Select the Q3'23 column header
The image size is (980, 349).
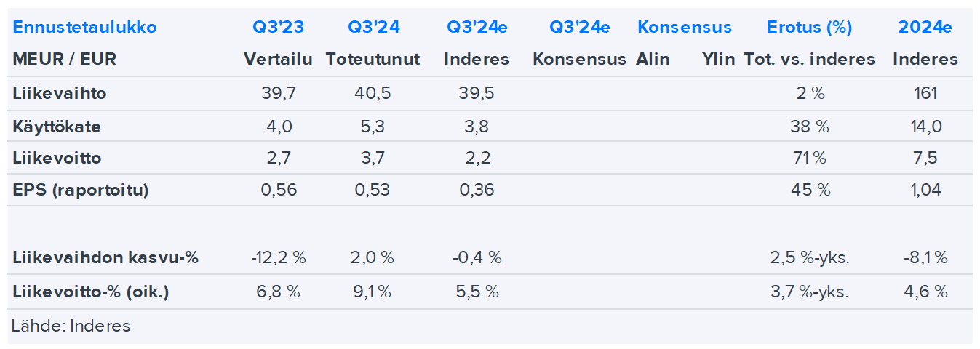point(278,28)
